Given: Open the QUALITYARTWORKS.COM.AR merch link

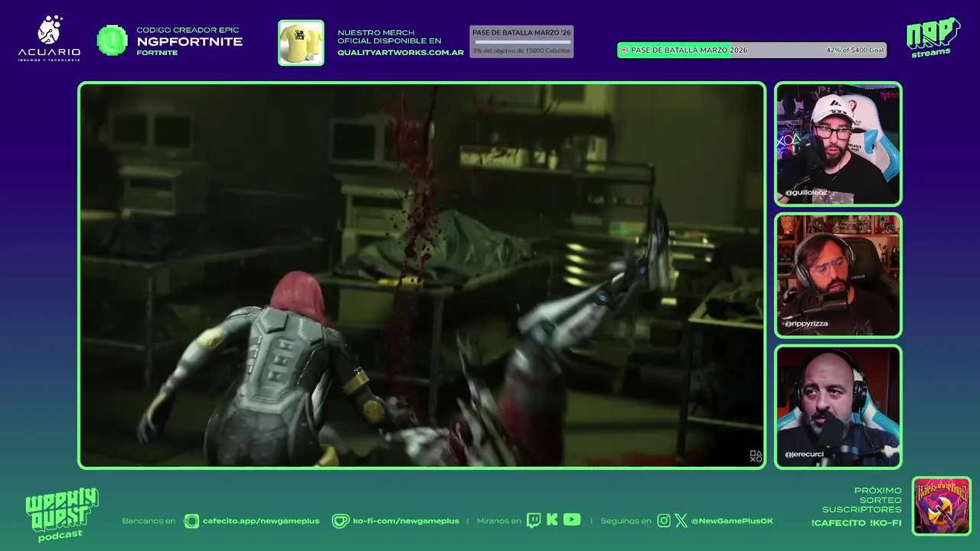Looking at the screenshot, I should 400,53.
